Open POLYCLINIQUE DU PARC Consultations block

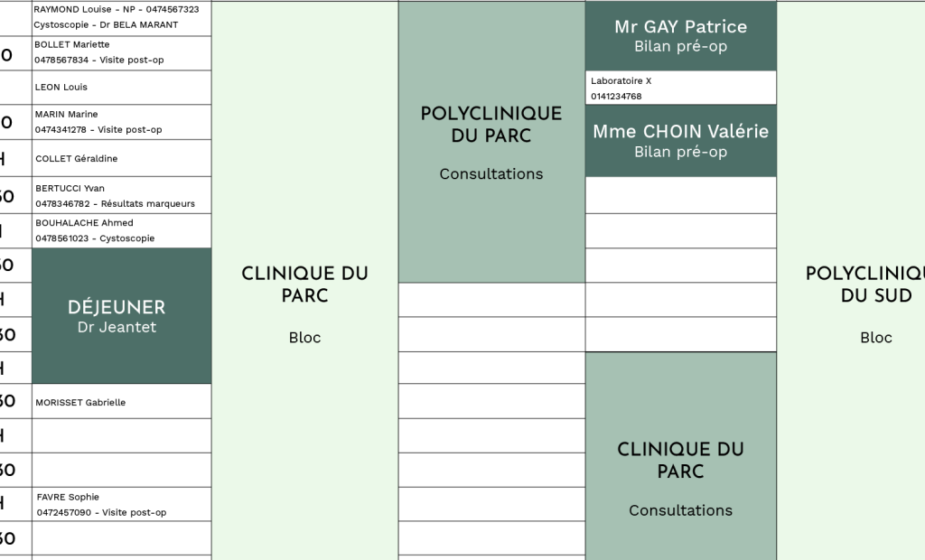pyautogui.click(x=491, y=142)
